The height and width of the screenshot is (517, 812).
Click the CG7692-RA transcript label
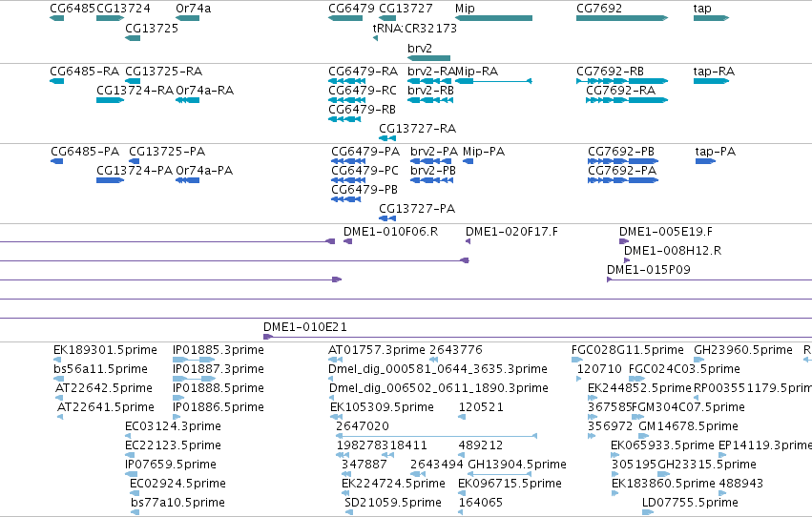(x=621, y=91)
